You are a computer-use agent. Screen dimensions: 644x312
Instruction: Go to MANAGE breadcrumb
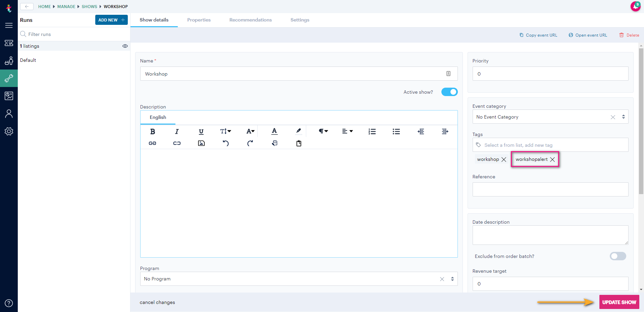pos(66,6)
